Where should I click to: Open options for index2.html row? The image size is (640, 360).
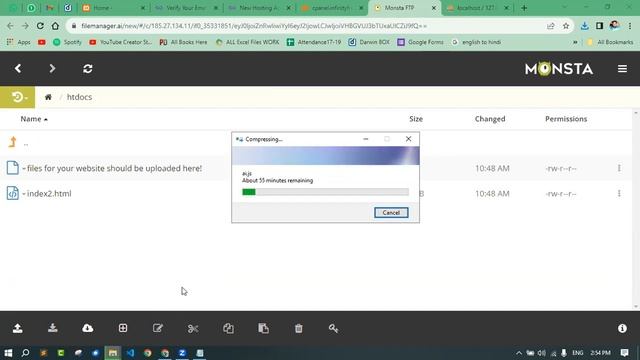click(x=619, y=193)
